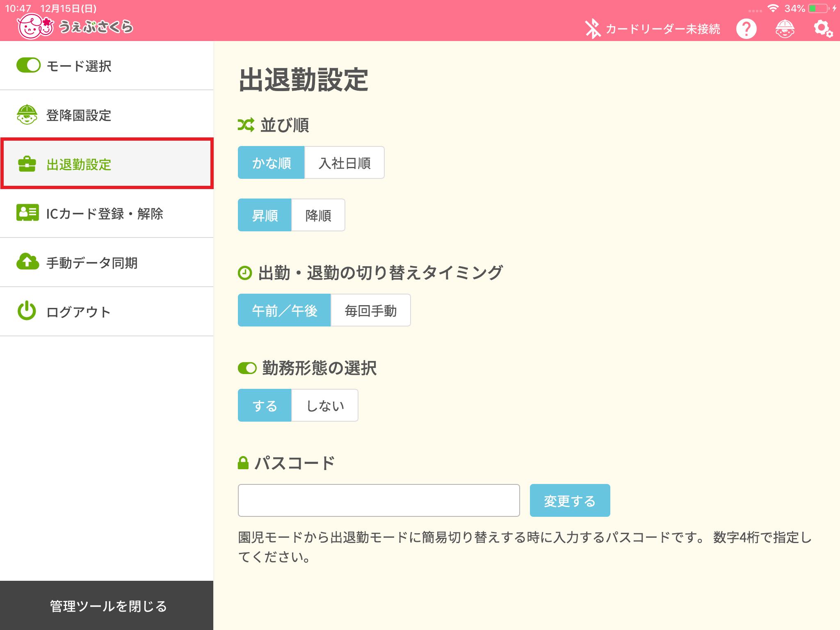Tap the child with hat icon in header

click(785, 29)
